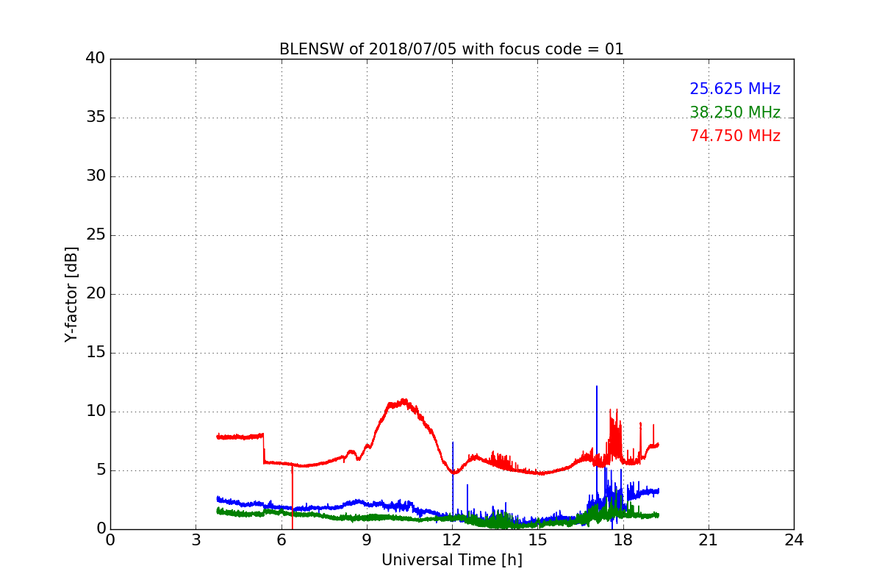Click the y-axis tick label 25

(x=96, y=235)
